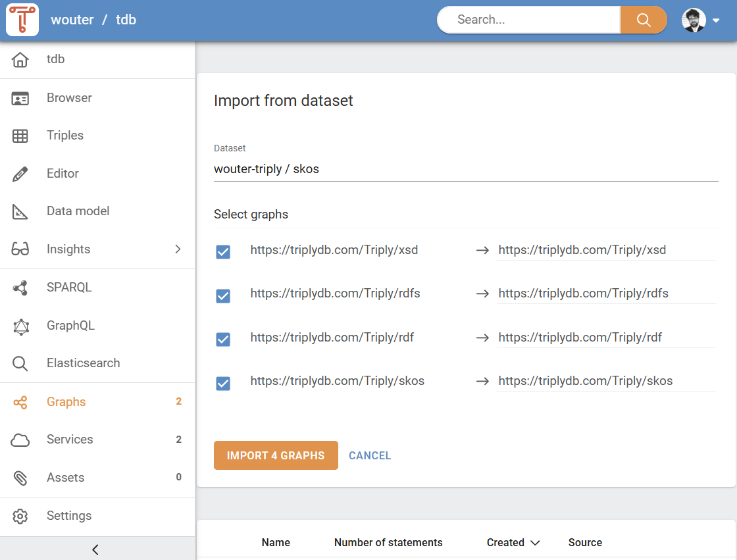
Task: Click the Services count badge 2
Action: point(178,440)
